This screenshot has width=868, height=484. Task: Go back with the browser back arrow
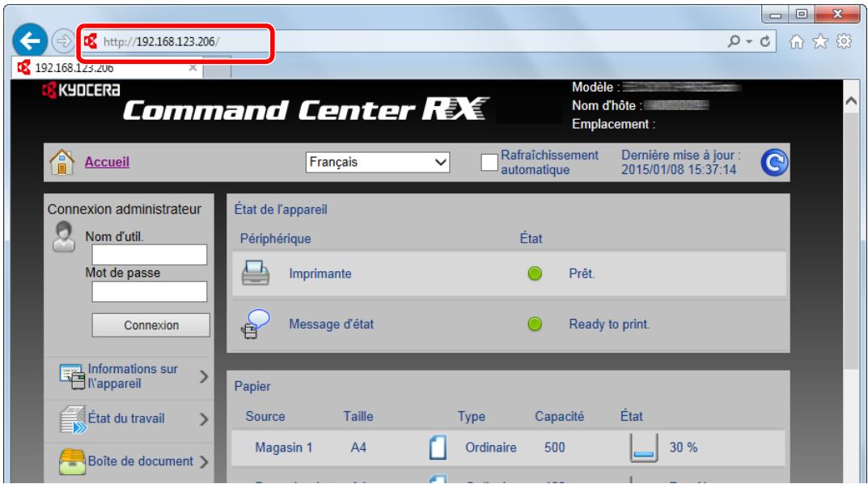30,40
